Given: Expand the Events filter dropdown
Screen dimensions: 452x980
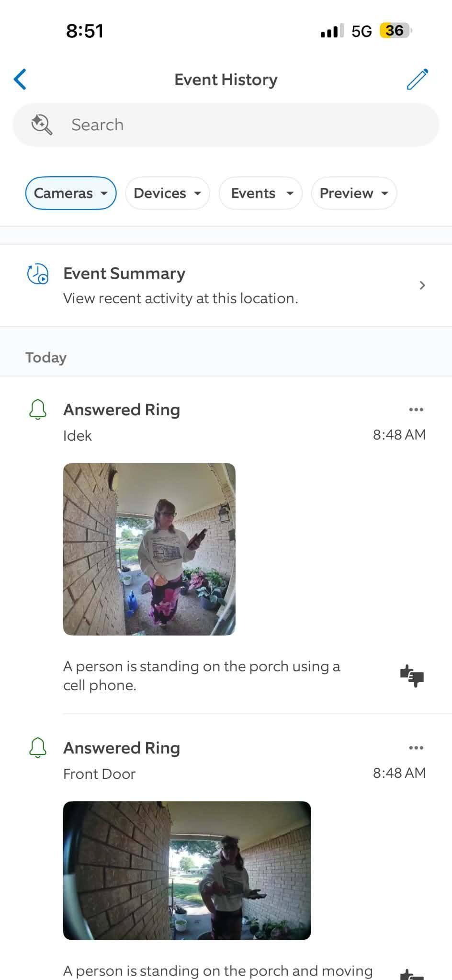Looking at the screenshot, I should pyautogui.click(x=260, y=193).
